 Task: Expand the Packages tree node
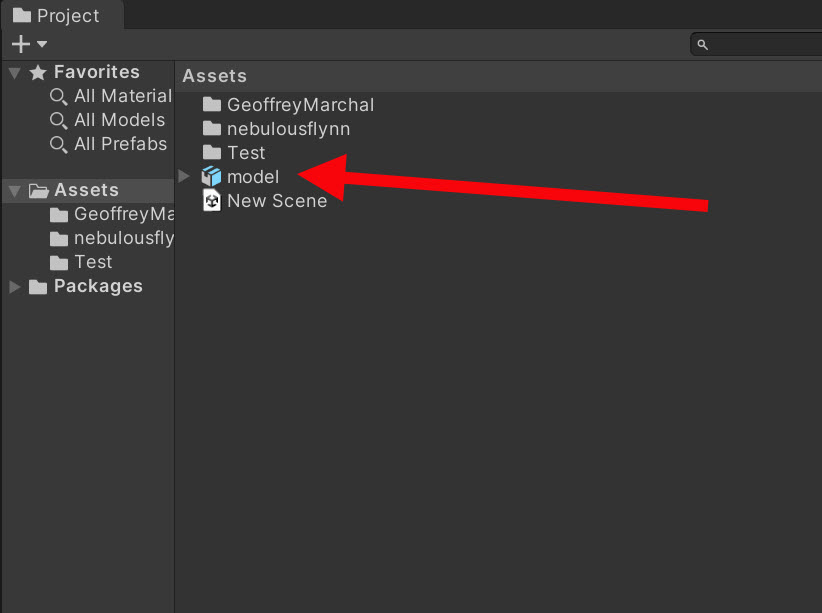click(15, 287)
